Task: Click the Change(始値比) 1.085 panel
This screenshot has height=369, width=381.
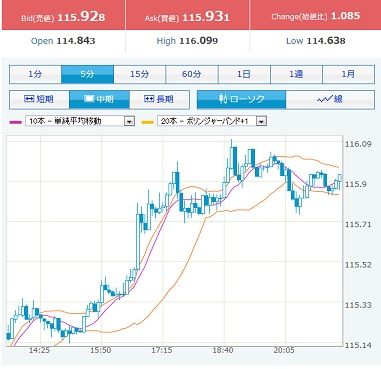Action: click(x=315, y=15)
